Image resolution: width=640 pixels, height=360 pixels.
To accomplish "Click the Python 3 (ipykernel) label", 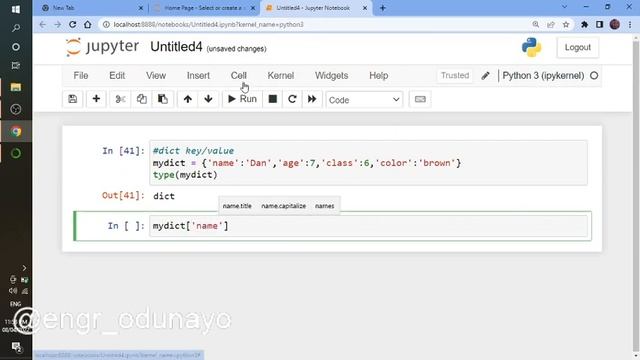I will pos(543,76).
